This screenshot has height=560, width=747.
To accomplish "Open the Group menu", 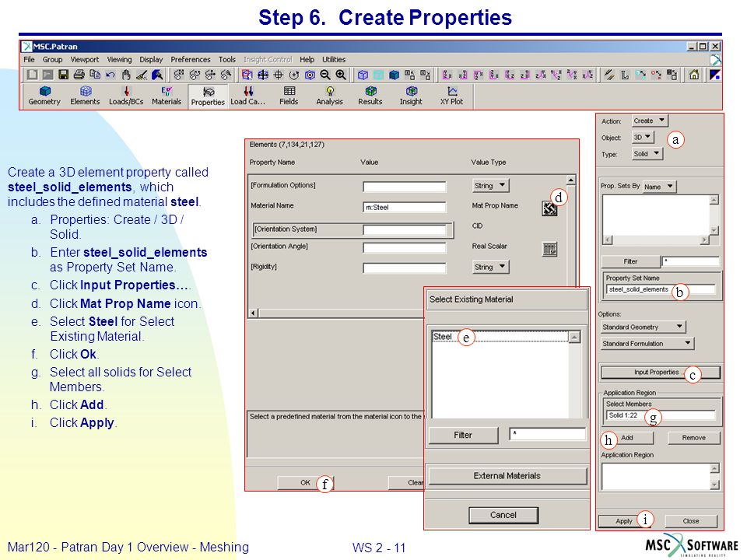I will [x=52, y=60].
